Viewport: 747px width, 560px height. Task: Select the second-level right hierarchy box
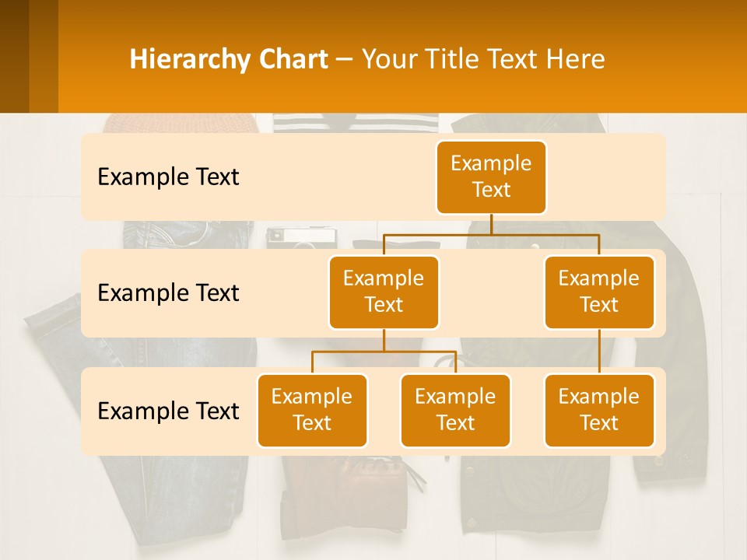(599, 292)
